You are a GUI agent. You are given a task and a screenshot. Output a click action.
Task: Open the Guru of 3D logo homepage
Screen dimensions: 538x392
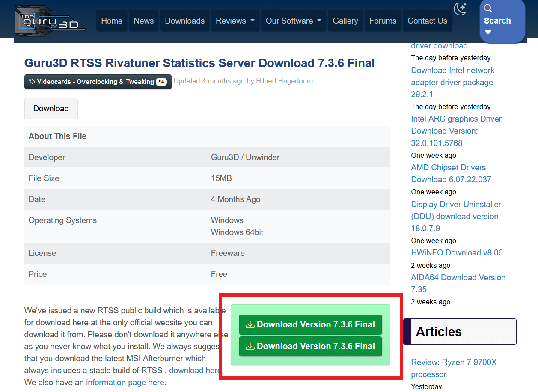[x=50, y=20]
